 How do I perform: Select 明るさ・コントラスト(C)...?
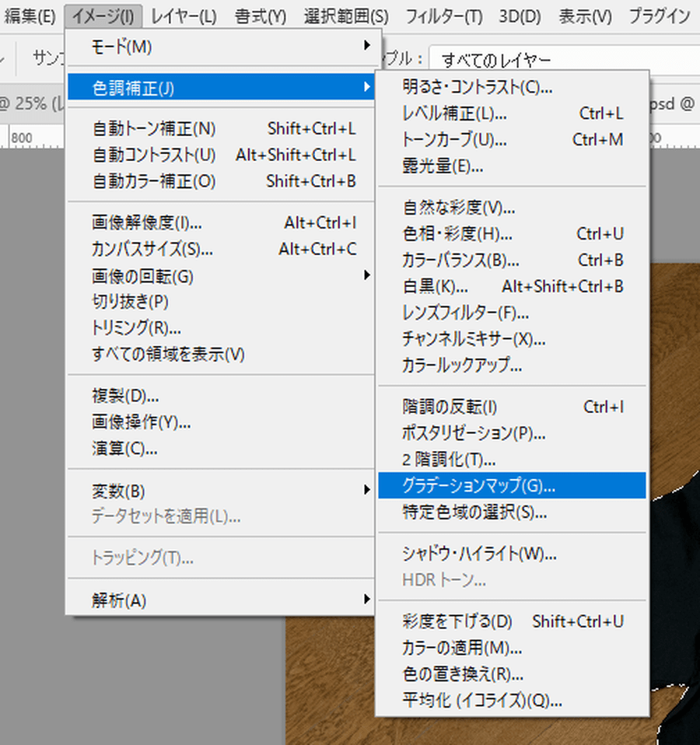(512, 87)
